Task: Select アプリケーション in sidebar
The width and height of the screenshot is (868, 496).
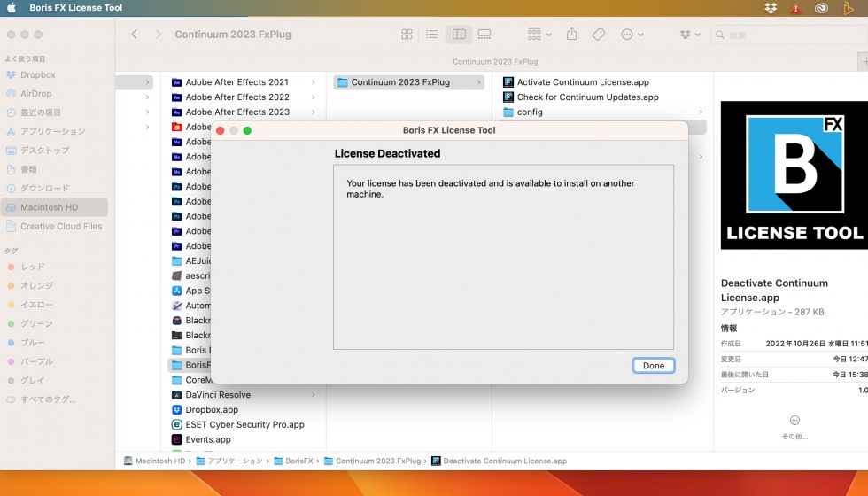Action: [54, 131]
